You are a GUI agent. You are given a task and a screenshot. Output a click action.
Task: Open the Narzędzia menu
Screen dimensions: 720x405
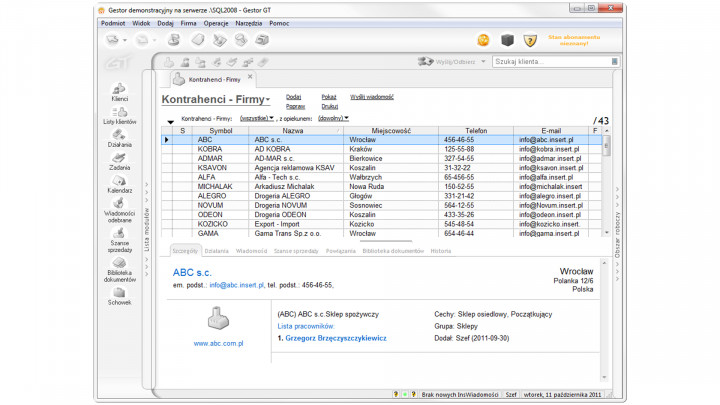(249, 22)
